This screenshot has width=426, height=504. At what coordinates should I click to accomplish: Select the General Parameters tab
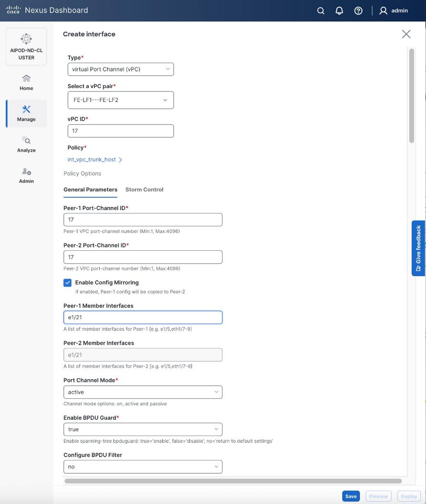(x=90, y=190)
